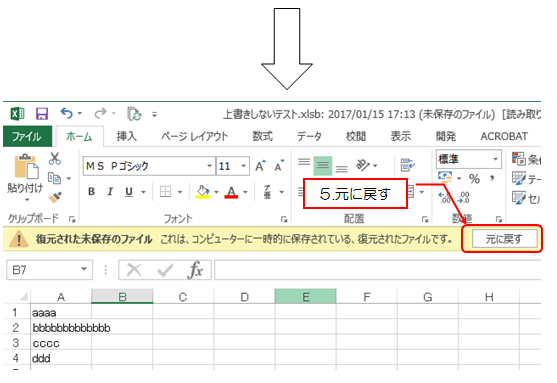Screen dimensions: 557x383
Task: Switch to the ACROBAT tab
Action: click(x=504, y=136)
